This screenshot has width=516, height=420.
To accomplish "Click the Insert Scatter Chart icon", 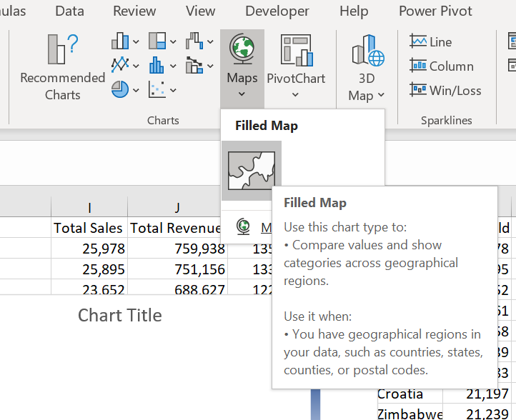I will pyautogui.click(x=157, y=89).
